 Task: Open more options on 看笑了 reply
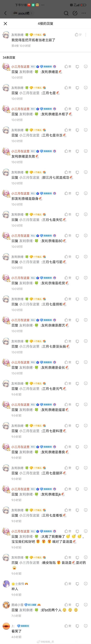[x=86, y=626]
